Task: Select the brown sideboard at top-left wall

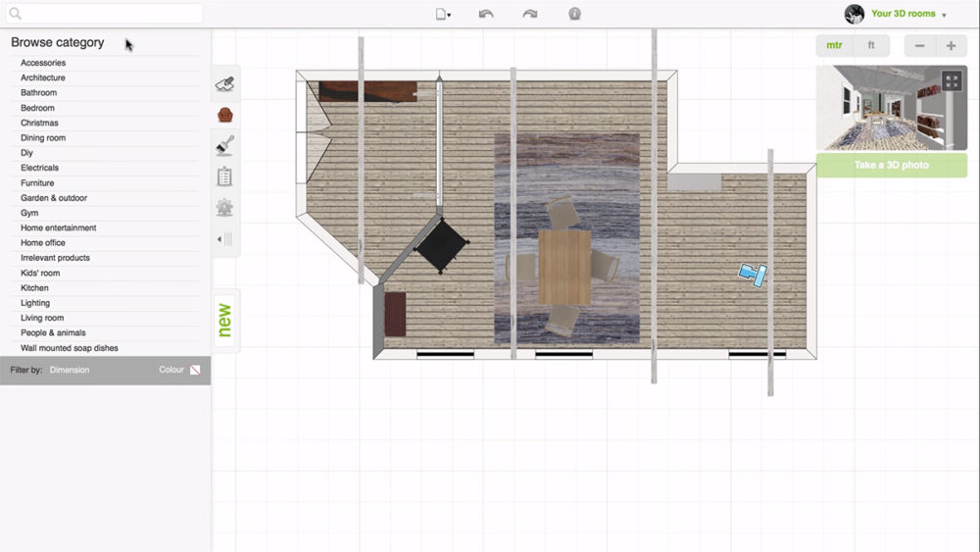Action: 367,91
